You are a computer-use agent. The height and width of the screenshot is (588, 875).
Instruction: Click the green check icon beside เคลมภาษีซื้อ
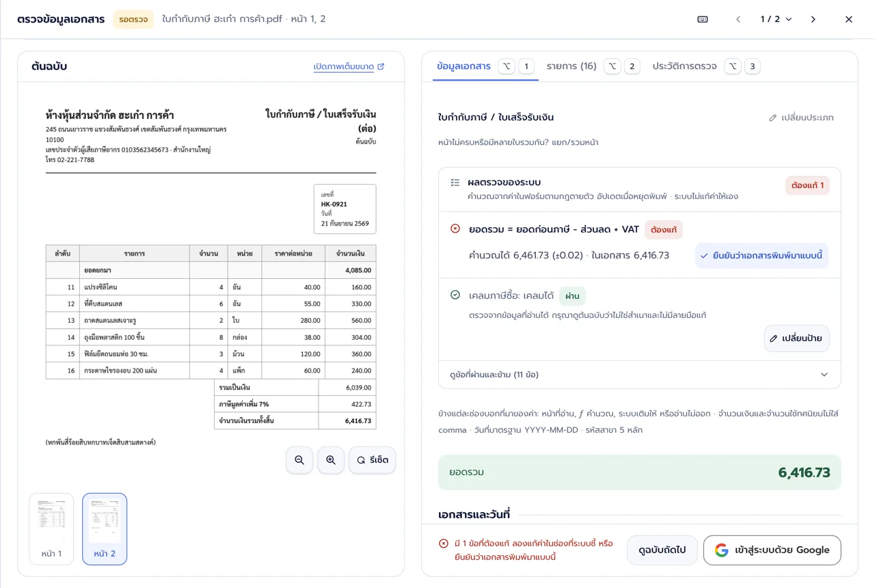click(x=455, y=295)
